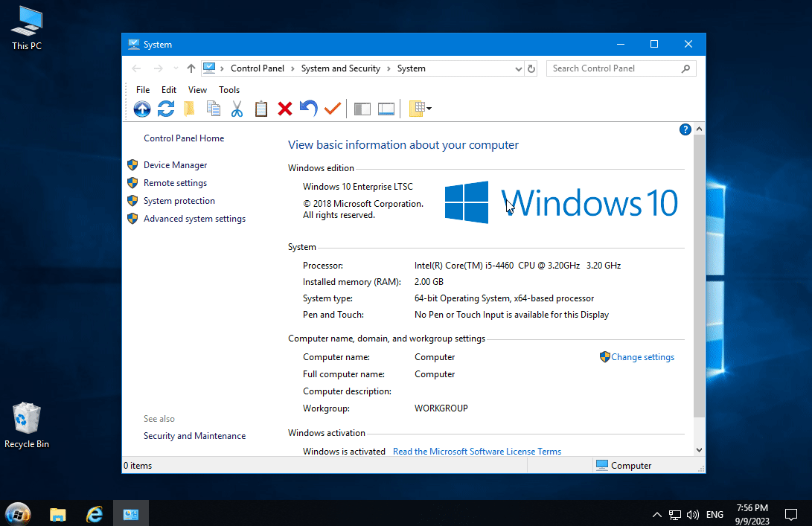
Task: Read the Microsoft Software License Terms
Action: point(477,452)
